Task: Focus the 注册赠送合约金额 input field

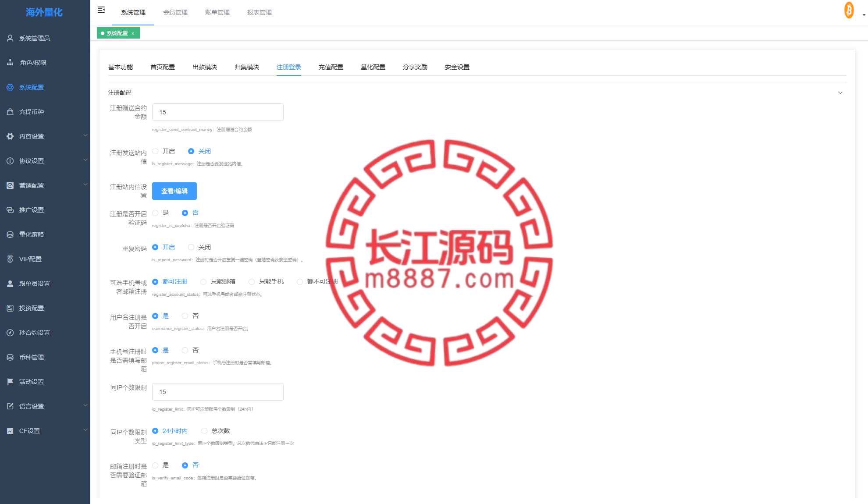Action: 218,112
